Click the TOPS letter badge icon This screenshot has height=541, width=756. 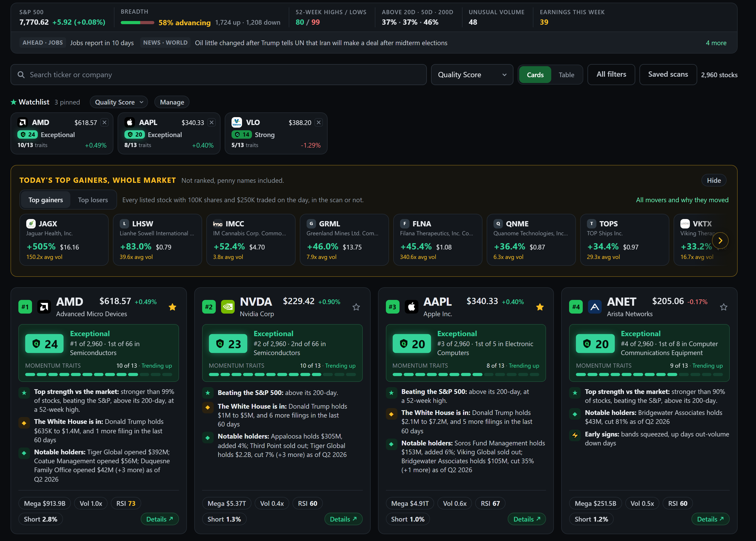click(592, 223)
